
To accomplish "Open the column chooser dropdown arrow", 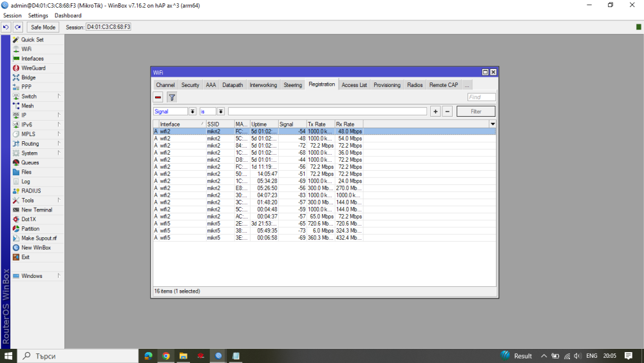I will pos(493,124).
